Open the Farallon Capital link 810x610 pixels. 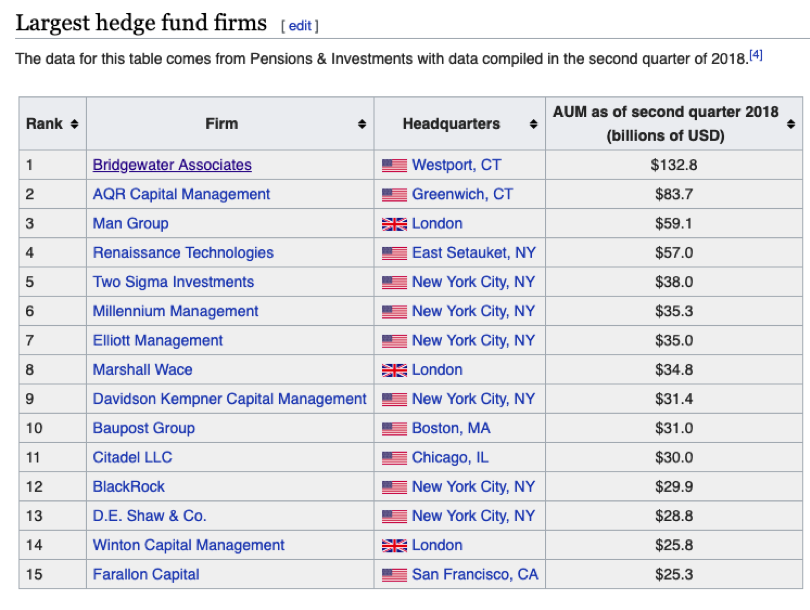click(146, 574)
